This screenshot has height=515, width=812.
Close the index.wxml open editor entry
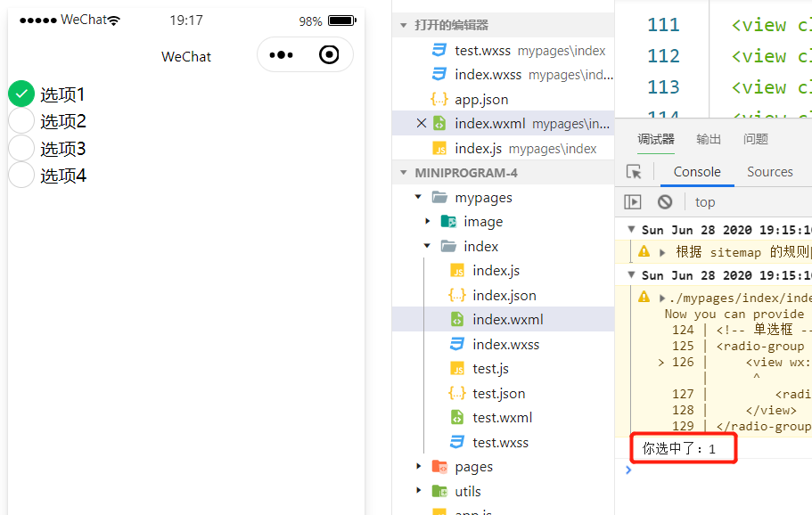click(422, 123)
